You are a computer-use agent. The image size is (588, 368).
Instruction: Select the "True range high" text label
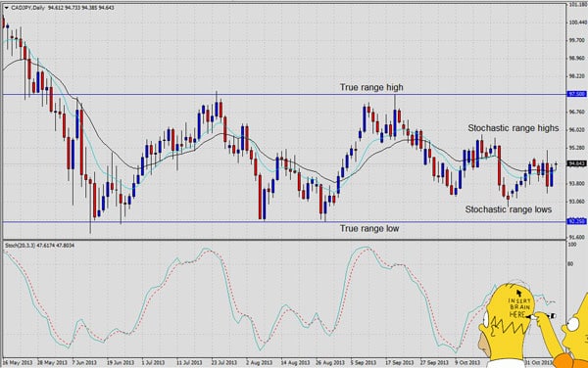(371, 87)
